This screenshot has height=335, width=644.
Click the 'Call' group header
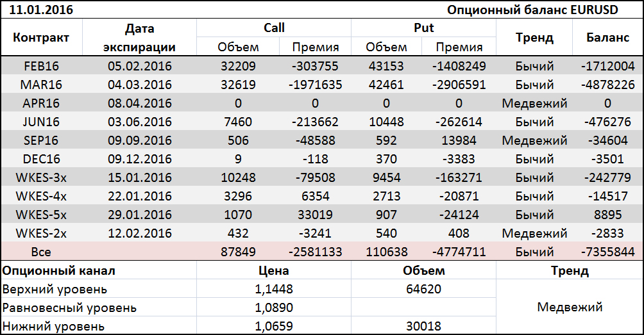pyautogui.click(x=274, y=28)
